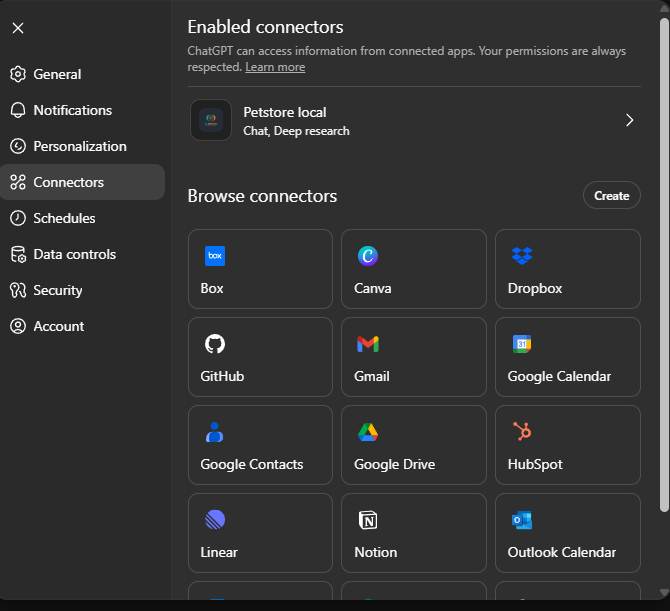The height and width of the screenshot is (611, 670).
Task: Click the Google Calendar icon
Action: 522,344
